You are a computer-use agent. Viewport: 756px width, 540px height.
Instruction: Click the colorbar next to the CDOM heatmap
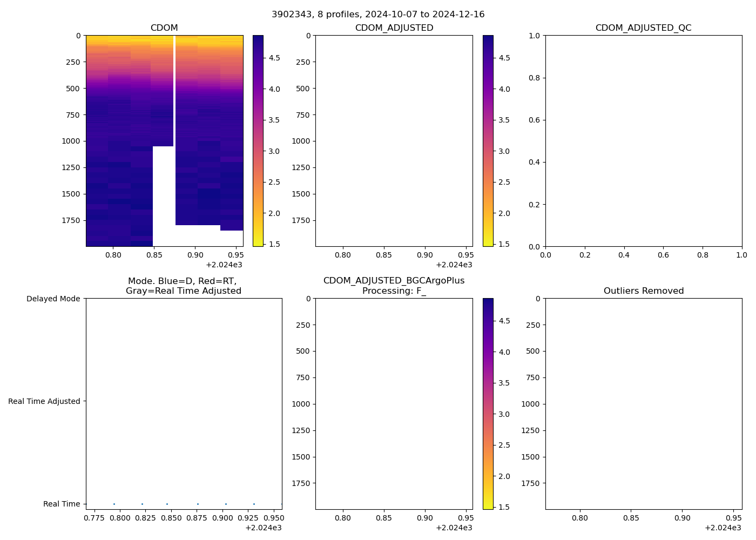(258, 140)
